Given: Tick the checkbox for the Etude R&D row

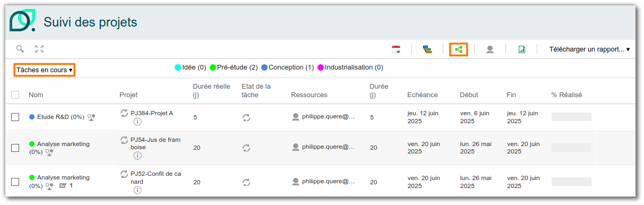Looking at the screenshot, I should pyautogui.click(x=15, y=117).
